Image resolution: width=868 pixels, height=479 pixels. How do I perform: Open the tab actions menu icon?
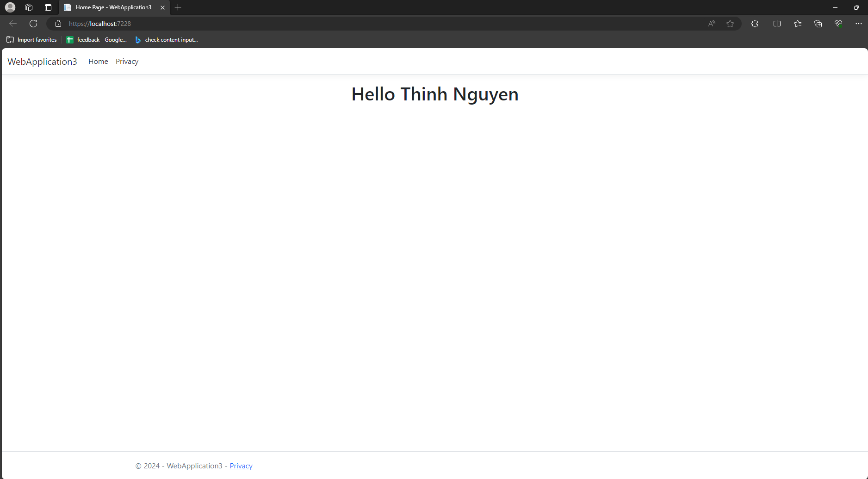pyautogui.click(x=48, y=7)
